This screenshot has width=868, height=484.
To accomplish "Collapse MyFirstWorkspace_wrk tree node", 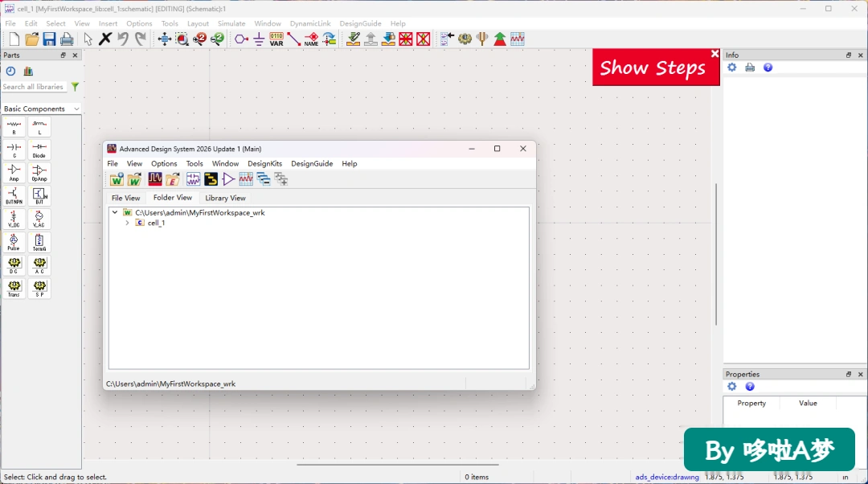I will tap(115, 212).
